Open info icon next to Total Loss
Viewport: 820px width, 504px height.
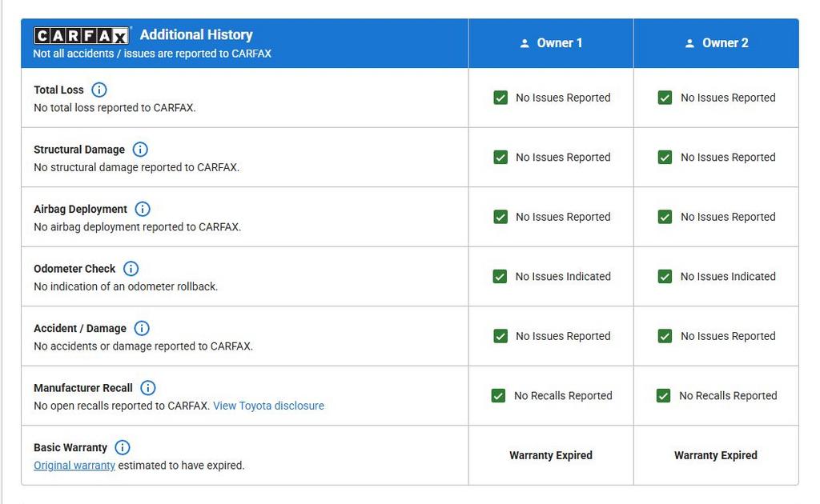click(98, 90)
